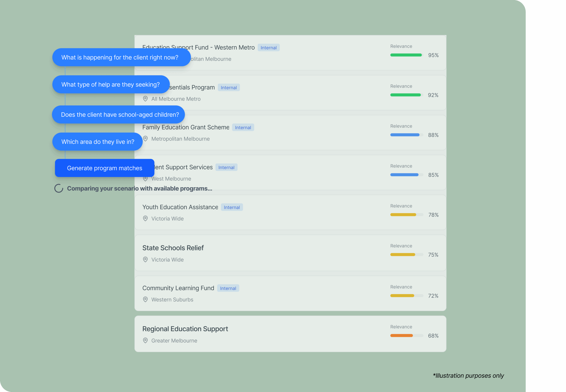The height and width of the screenshot is (392, 566).
Task: Open 'Does the client have school-aged children?' prompt
Action: coord(118,115)
